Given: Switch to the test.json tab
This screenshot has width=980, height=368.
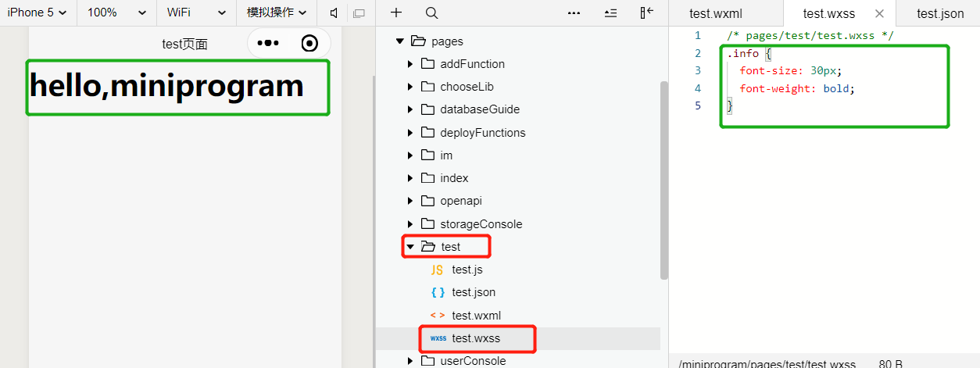Looking at the screenshot, I should (x=940, y=13).
